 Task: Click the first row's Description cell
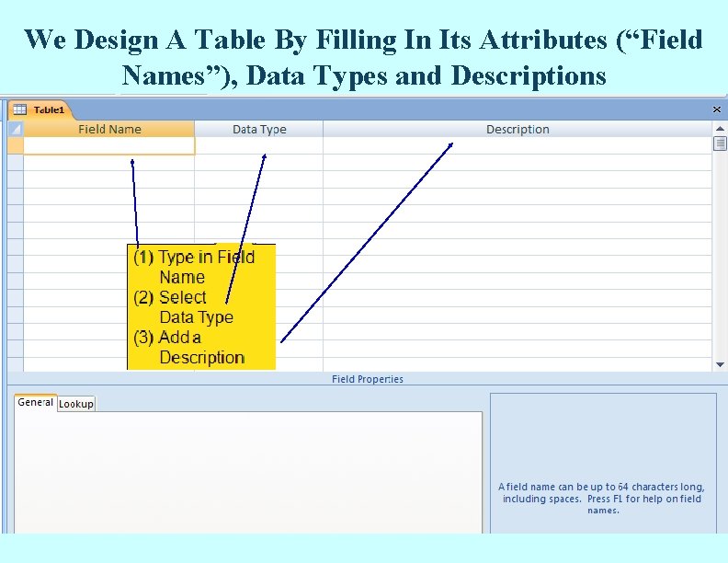pyautogui.click(x=518, y=146)
